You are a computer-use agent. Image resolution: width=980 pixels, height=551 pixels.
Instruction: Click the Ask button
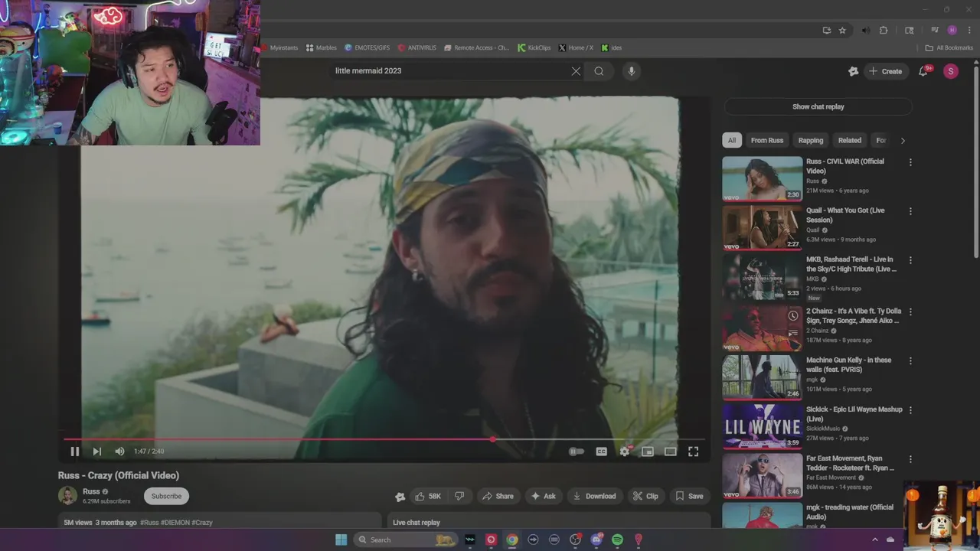point(544,496)
